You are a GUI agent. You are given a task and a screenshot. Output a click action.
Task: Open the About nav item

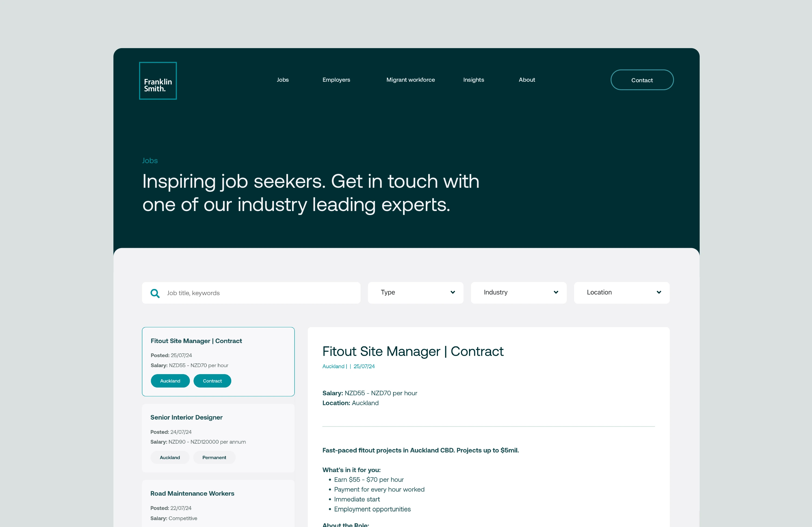tap(527, 80)
